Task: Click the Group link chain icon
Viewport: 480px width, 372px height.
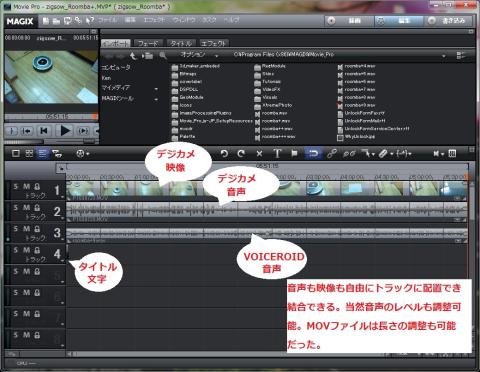Action: pyautogui.click(x=332, y=154)
